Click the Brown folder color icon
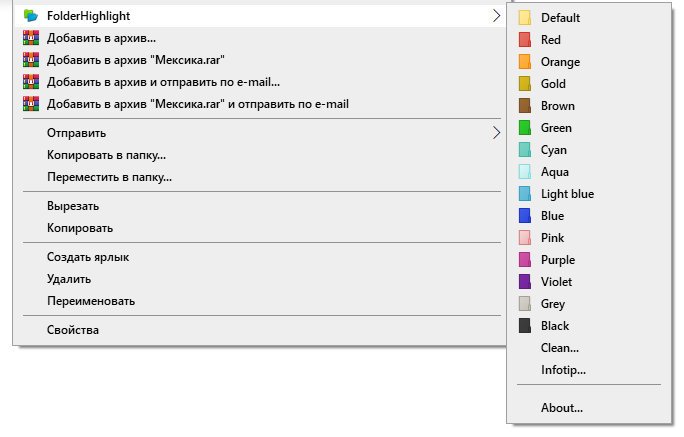684x437 pixels. [x=525, y=106]
